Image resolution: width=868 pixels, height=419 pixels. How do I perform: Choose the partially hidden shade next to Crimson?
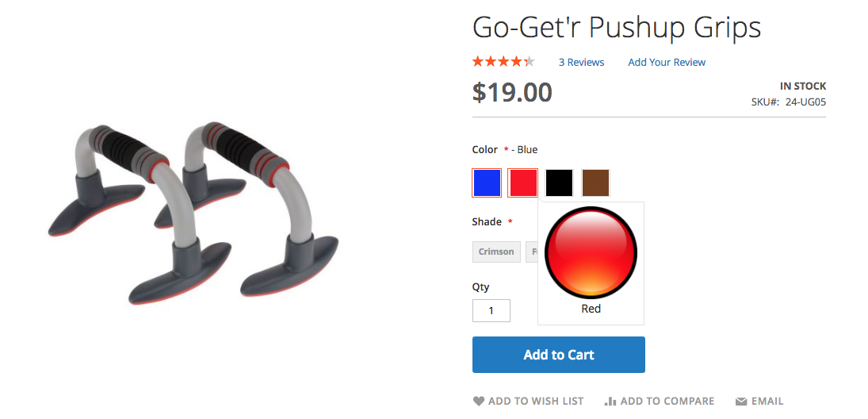(x=532, y=252)
